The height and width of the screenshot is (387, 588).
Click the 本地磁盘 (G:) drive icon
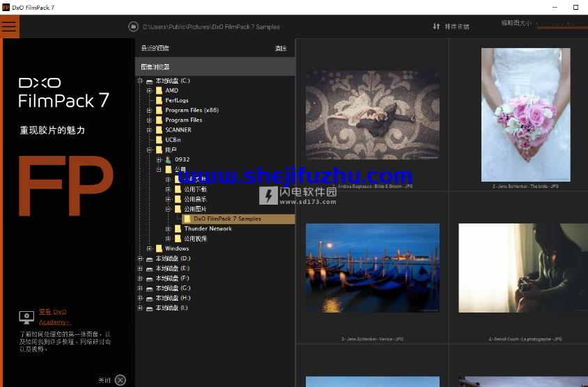(149, 288)
